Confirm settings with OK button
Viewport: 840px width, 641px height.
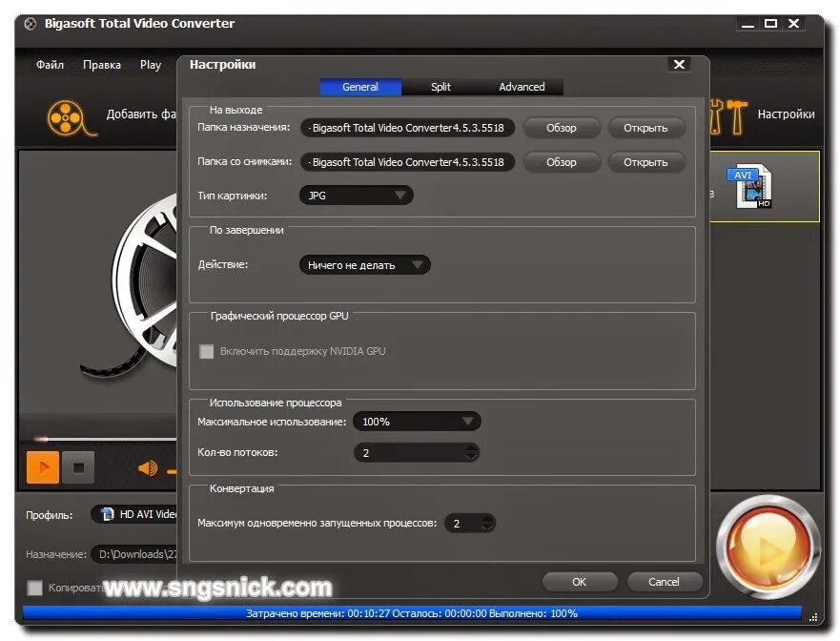pyautogui.click(x=580, y=582)
